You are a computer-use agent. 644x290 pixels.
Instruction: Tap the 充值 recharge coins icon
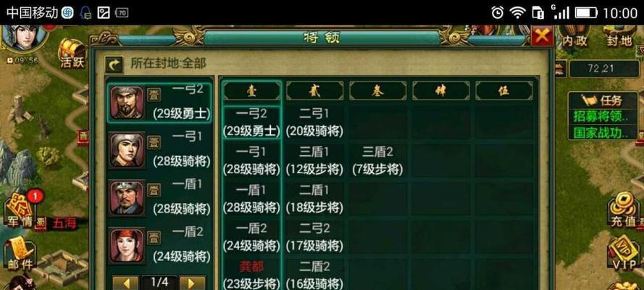coord(623,210)
